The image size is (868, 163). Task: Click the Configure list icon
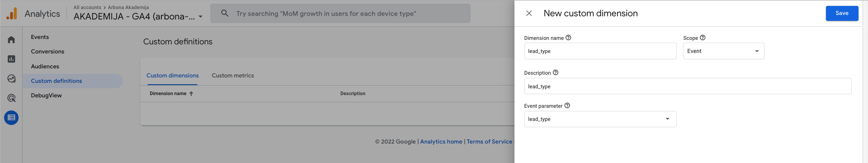tap(11, 118)
